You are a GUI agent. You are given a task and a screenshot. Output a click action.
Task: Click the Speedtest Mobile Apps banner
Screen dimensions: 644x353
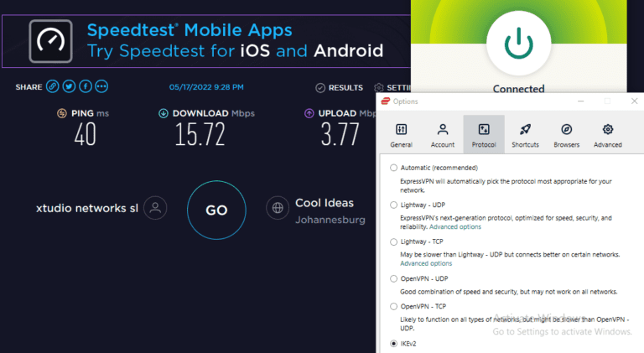pyautogui.click(x=206, y=41)
